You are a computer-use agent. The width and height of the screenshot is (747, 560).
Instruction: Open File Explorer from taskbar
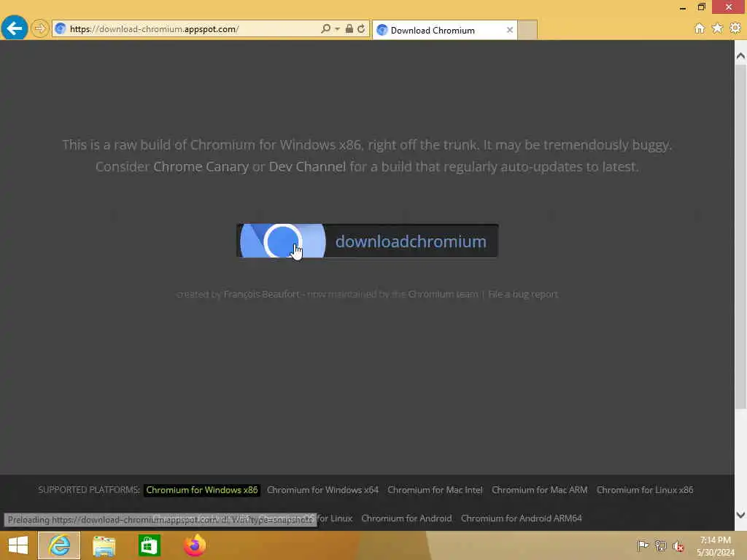tap(104, 545)
